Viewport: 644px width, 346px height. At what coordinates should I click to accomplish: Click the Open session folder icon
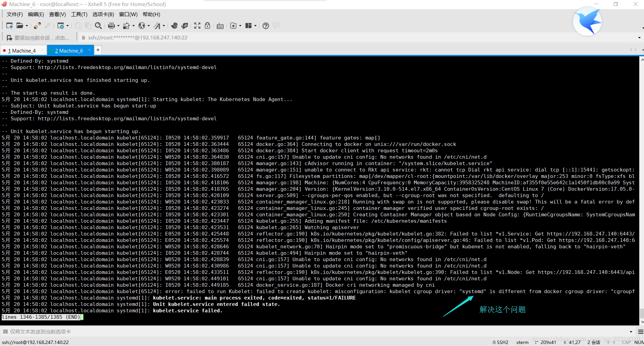point(20,26)
